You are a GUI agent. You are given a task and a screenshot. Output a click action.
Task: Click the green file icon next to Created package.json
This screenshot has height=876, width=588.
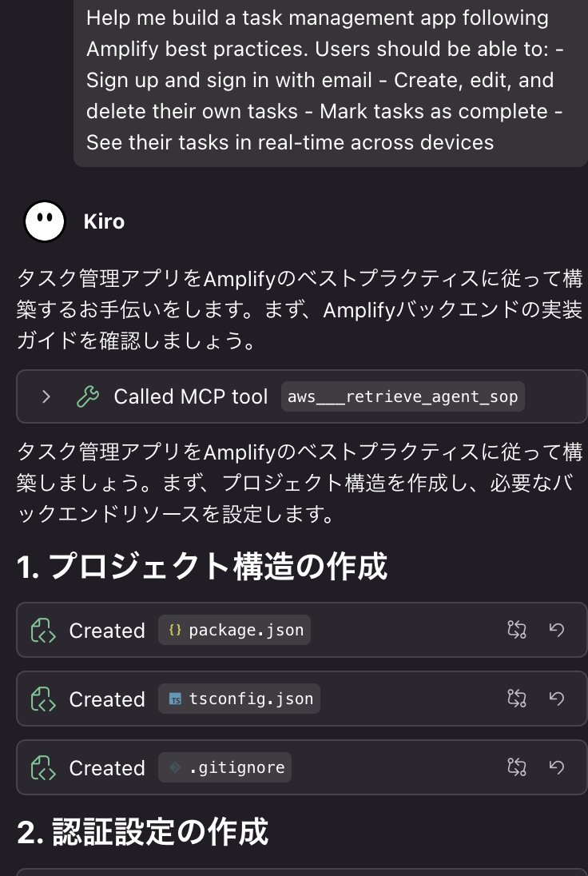pyautogui.click(x=42, y=630)
